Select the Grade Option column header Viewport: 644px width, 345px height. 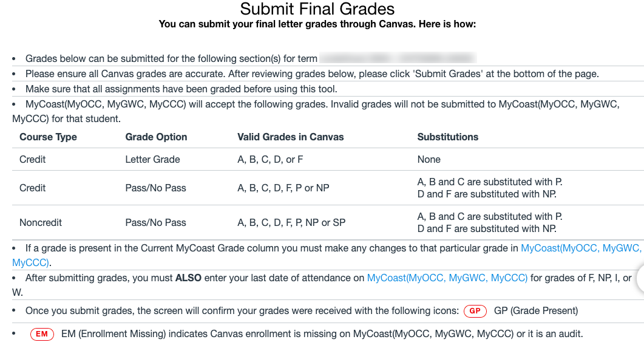click(156, 137)
